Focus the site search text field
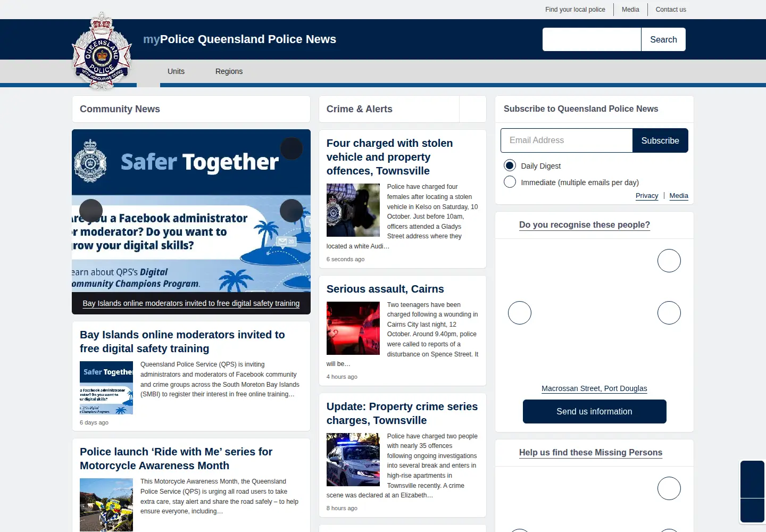This screenshot has width=766, height=532. 592,39
